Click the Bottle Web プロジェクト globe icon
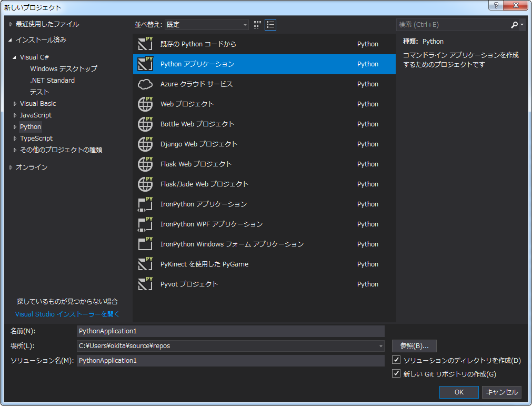The width and height of the screenshot is (532, 406). [145, 124]
